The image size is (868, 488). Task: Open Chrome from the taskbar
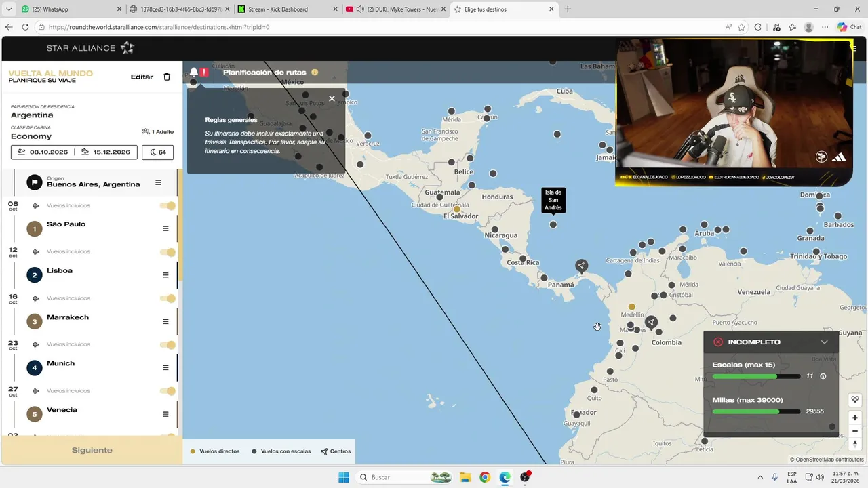click(484, 477)
